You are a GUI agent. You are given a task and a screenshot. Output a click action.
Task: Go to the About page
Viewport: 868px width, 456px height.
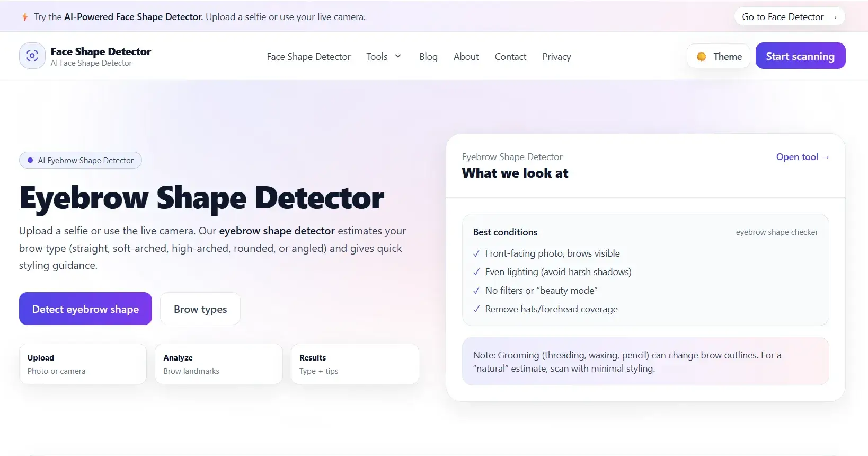[466, 57]
